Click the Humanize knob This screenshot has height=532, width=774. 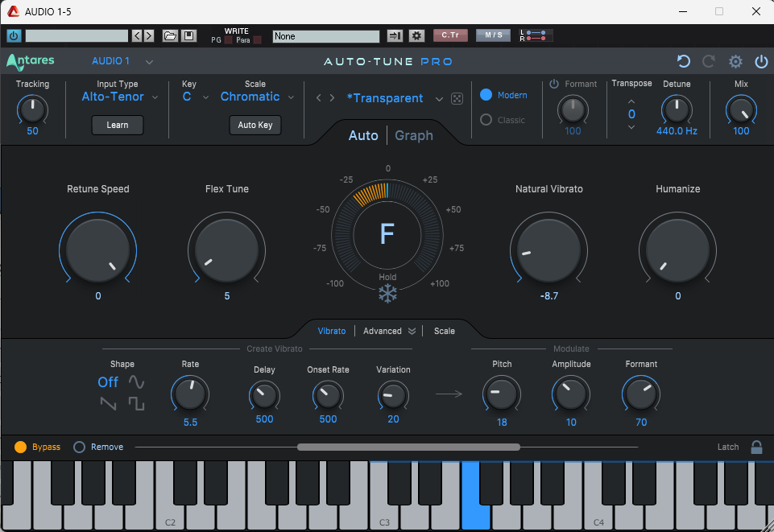[677, 250]
